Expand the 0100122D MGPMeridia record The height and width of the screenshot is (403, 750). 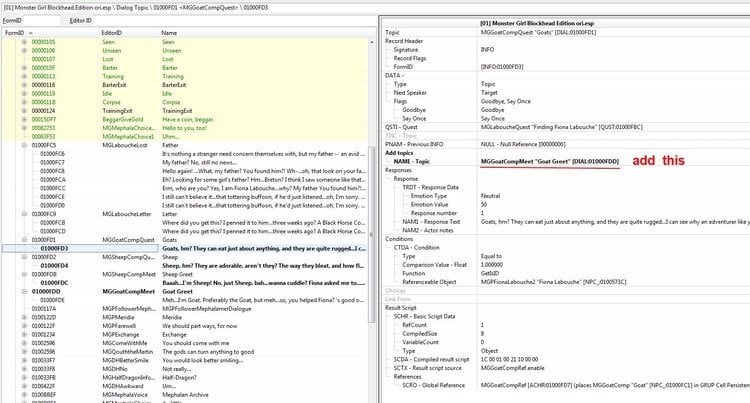pyautogui.click(x=24, y=317)
